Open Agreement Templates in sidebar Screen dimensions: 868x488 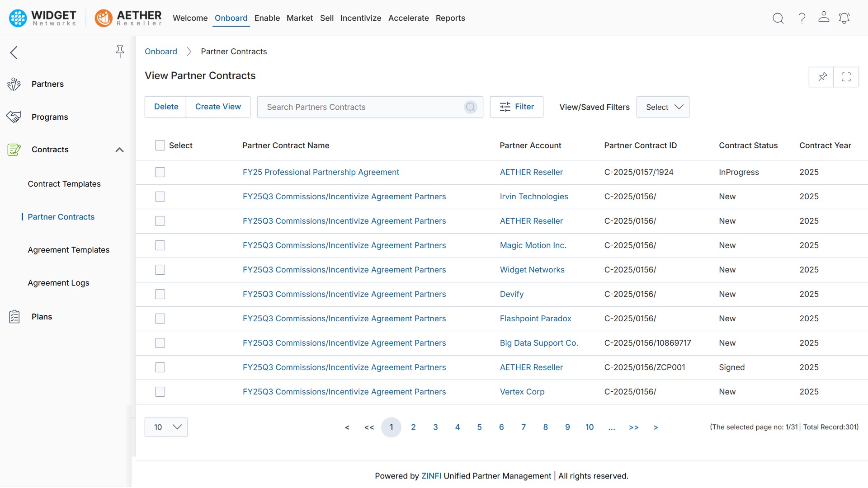pos(68,250)
